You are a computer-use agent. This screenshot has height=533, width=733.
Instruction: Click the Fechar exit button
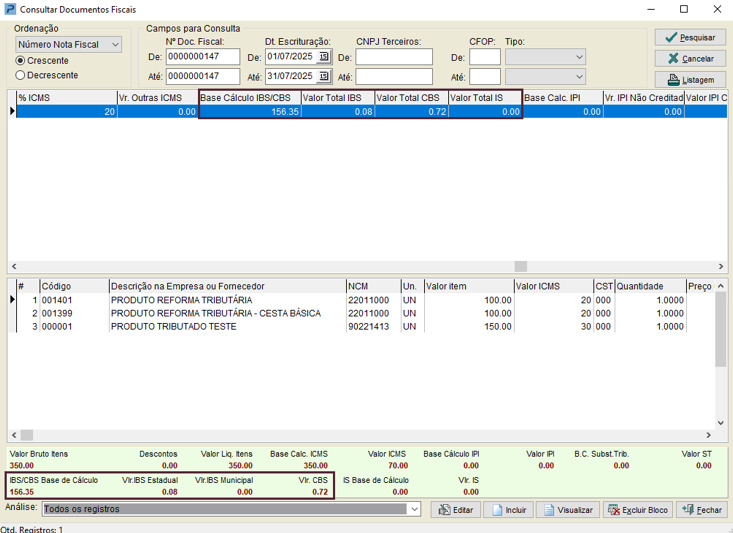pyautogui.click(x=701, y=510)
